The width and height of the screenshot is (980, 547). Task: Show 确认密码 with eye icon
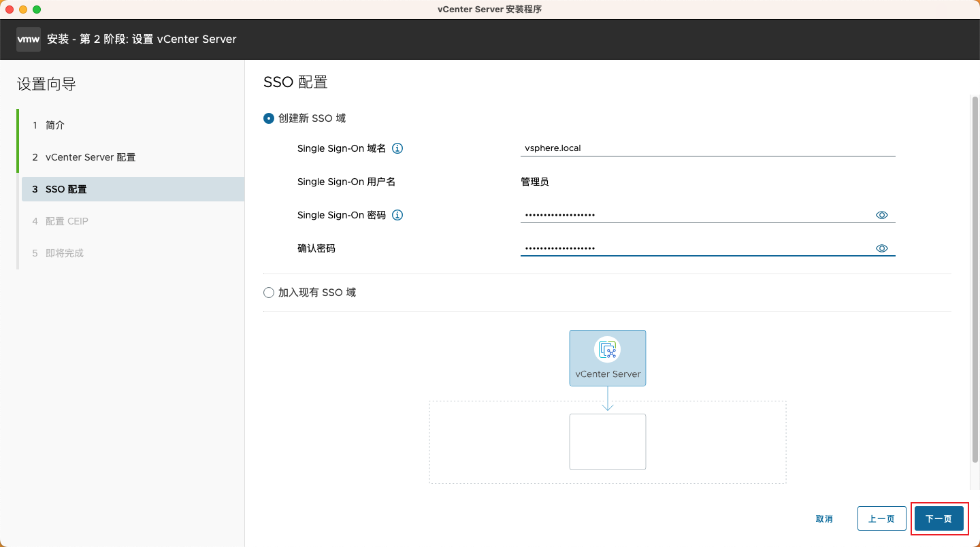coord(882,248)
